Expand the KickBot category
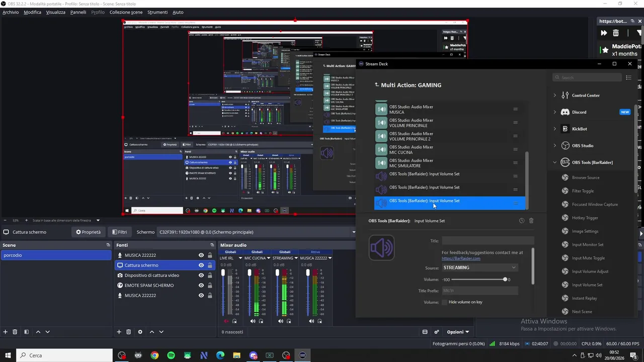Image resolution: width=644 pixels, height=362 pixels. pyautogui.click(x=555, y=129)
